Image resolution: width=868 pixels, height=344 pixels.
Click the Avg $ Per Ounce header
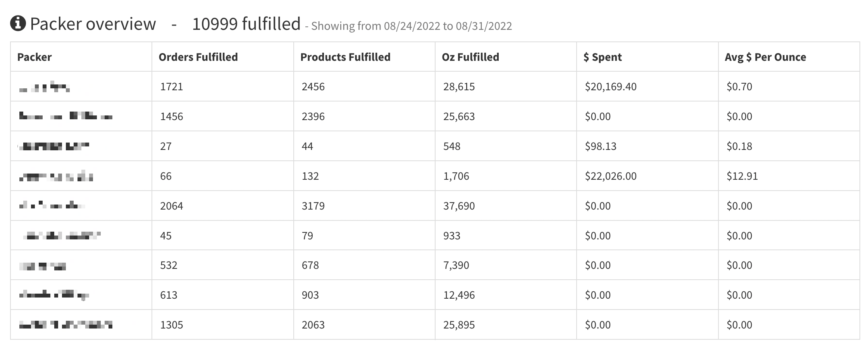[765, 57]
